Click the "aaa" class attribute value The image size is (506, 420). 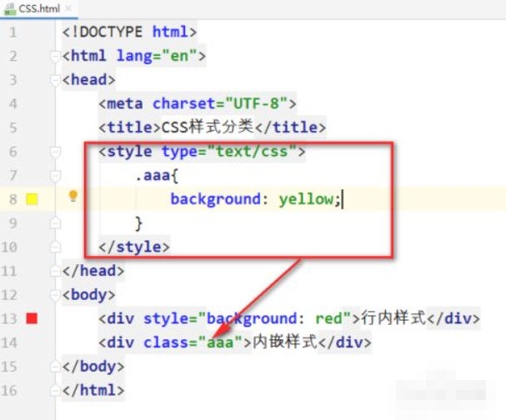(x=220, y=342)
